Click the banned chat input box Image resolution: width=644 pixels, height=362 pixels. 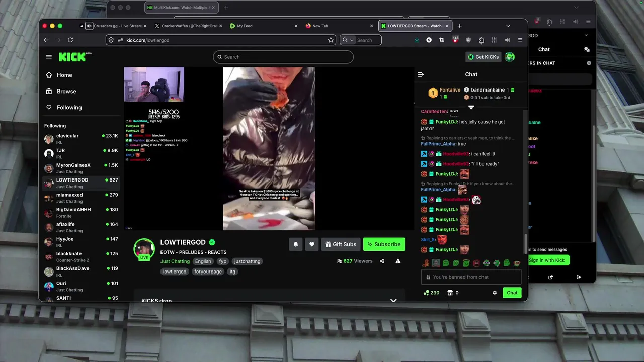(471, 277)
